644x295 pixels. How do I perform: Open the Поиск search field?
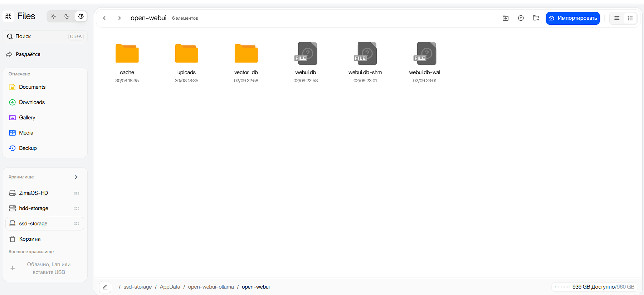(x=45, y=36)
